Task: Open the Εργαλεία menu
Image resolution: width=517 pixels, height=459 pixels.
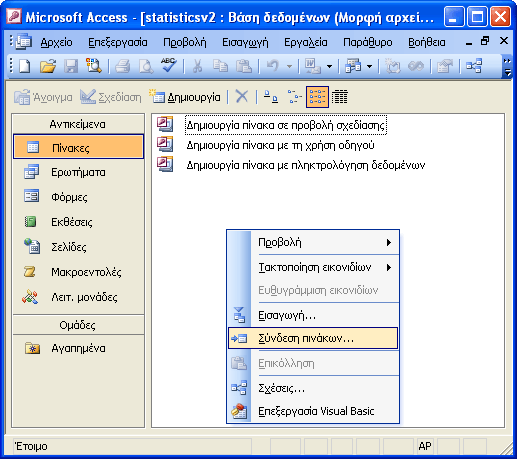Action: 305,42
